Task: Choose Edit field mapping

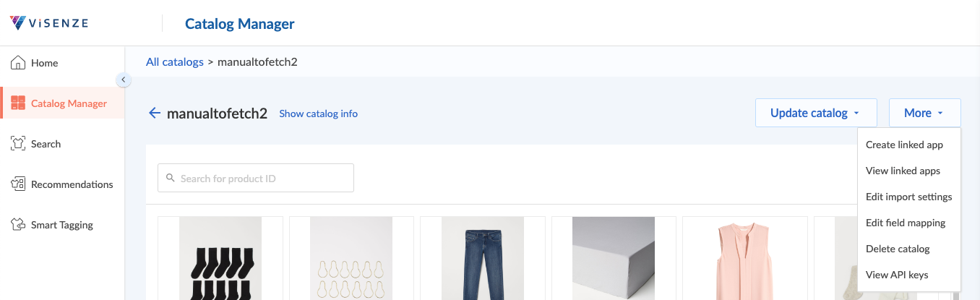Action: tap(906, 223)
